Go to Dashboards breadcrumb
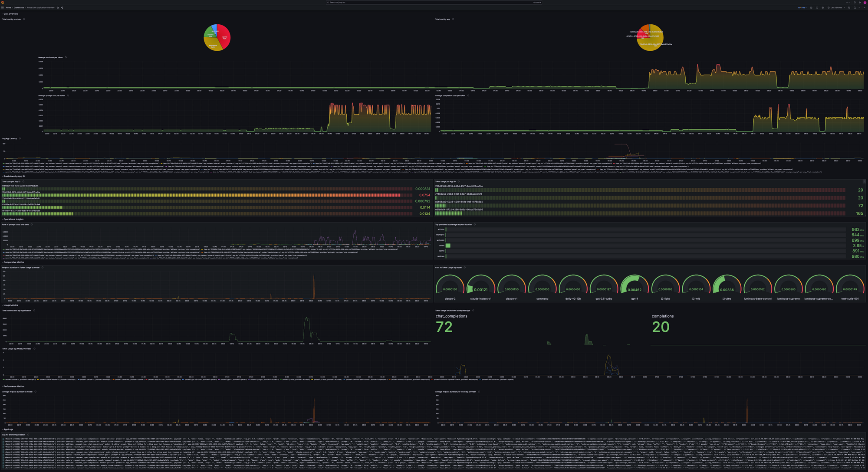 (19, 8)
